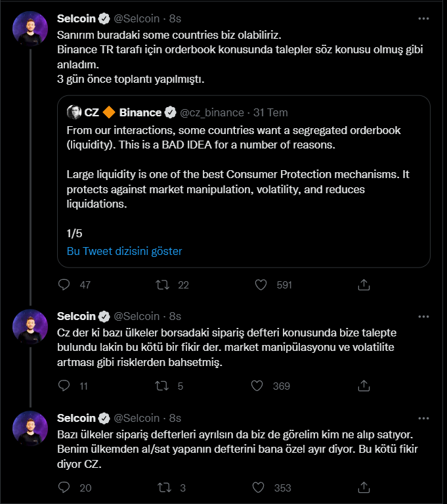Reply to the tweet with 20 replies
Image resolution: width=447 pixels, height=504 pixels.
point(64,488)
